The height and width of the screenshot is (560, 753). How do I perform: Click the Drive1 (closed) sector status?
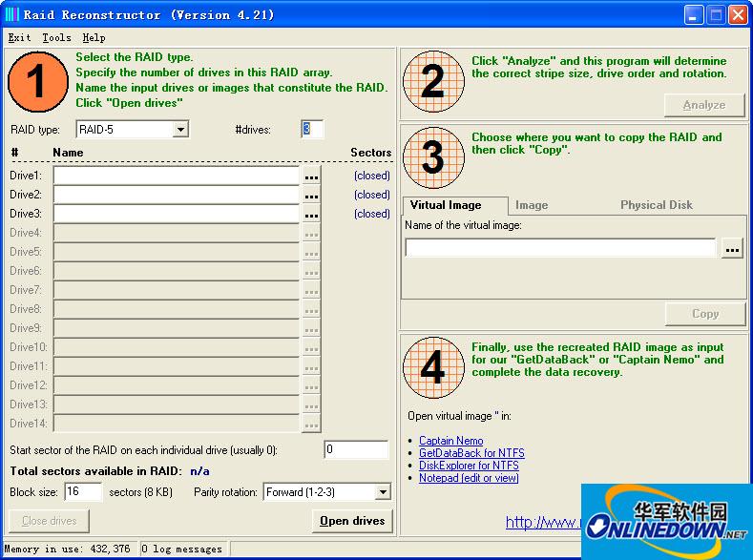point(371,176)
